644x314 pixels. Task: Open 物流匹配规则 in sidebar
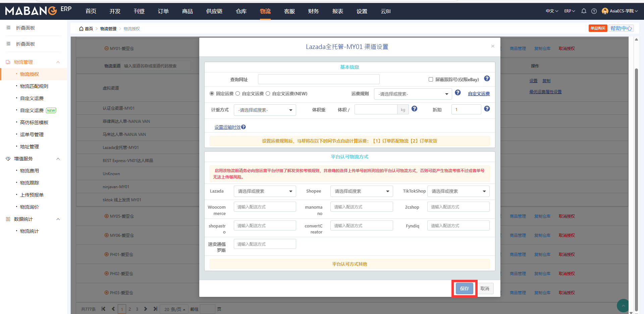pyautogui.click(x=34, y=86)
